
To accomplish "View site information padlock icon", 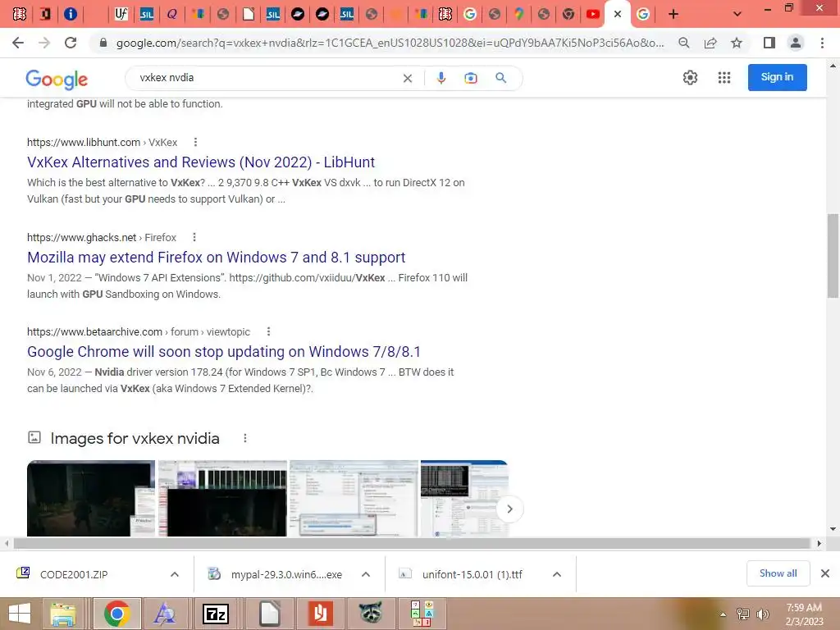I will tap(103, 43).
